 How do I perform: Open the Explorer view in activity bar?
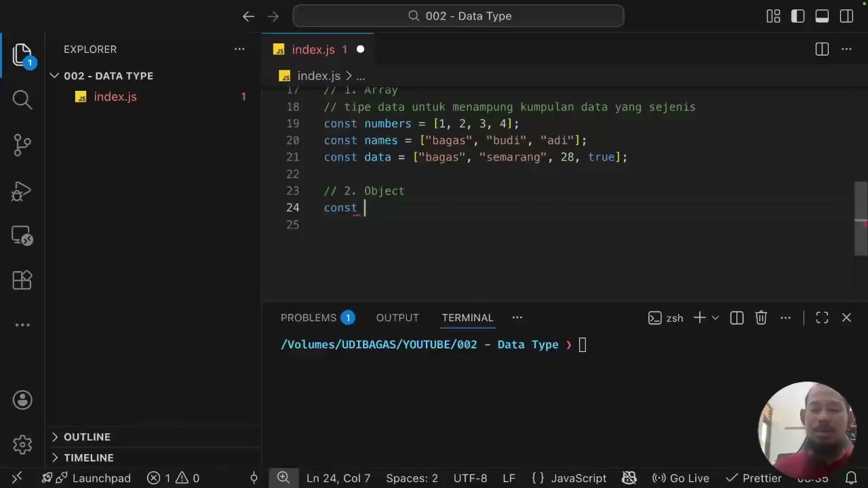click(x=22, y=55)
